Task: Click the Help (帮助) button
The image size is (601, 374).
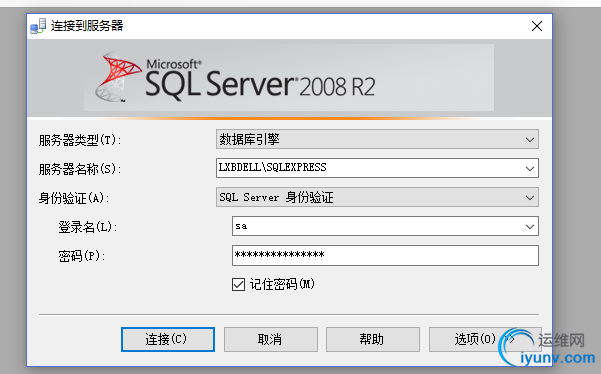Action: [x=373, y=339]
